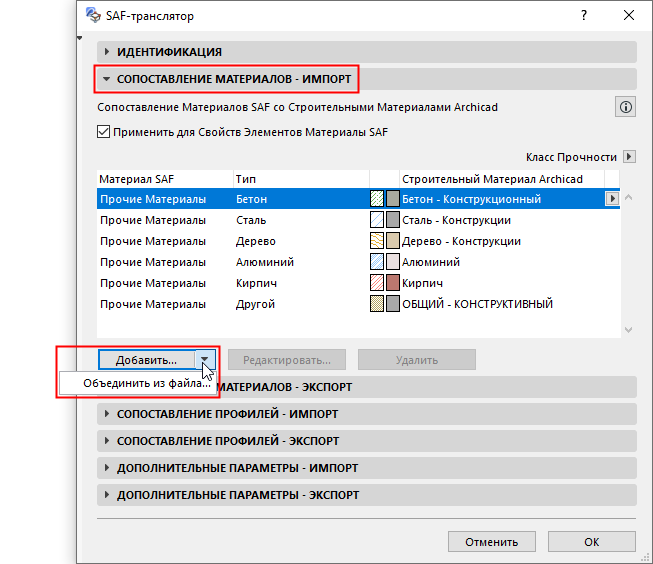653x564 pixels.
Task: Click the hatch pattern icon for Дерево row
Action: click(x=377, y=241)
